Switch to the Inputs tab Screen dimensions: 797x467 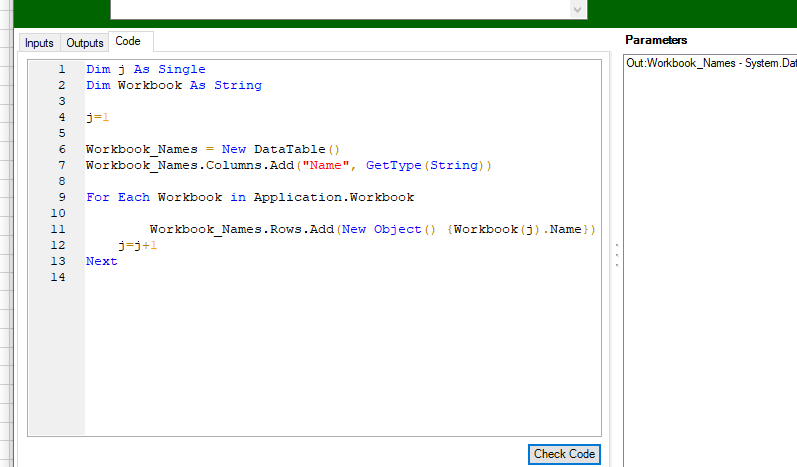click(x=39, y=43)
